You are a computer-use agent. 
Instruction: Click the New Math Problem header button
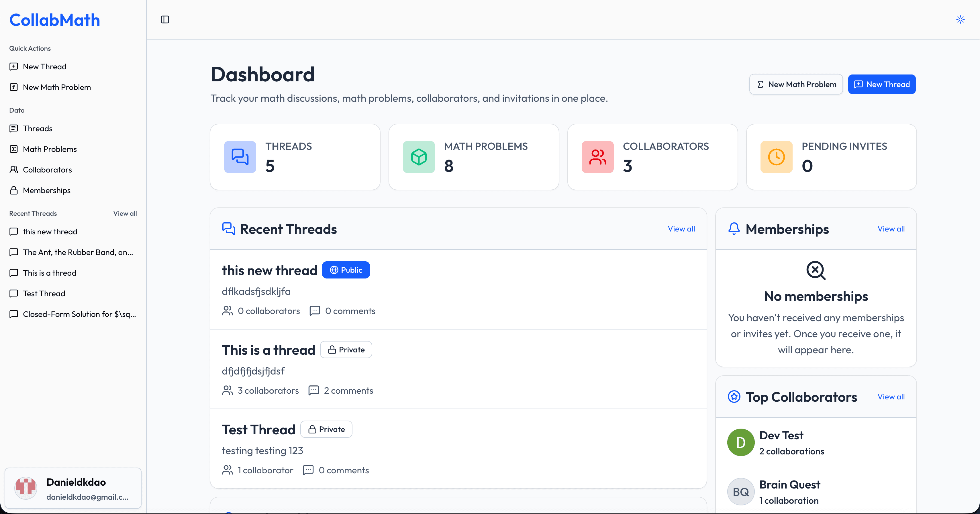pyautogui.click(x=796, y=84)
